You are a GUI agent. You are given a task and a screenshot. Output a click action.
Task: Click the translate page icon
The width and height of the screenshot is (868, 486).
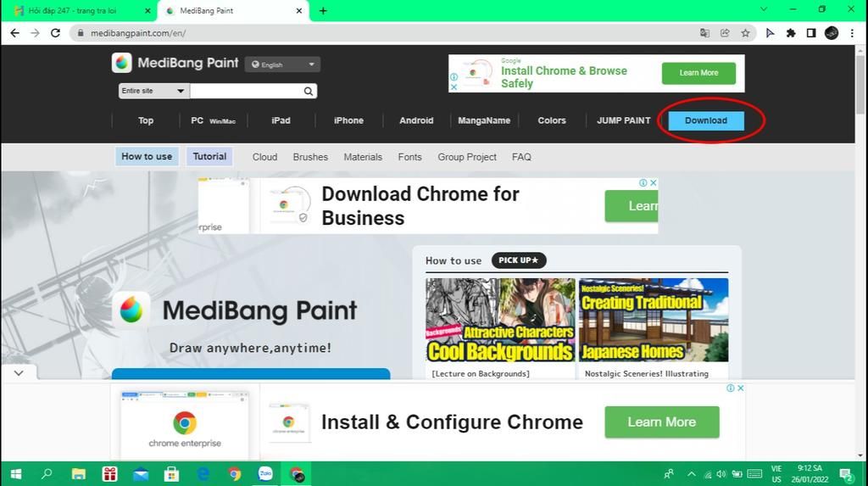[x=704, y=33]
